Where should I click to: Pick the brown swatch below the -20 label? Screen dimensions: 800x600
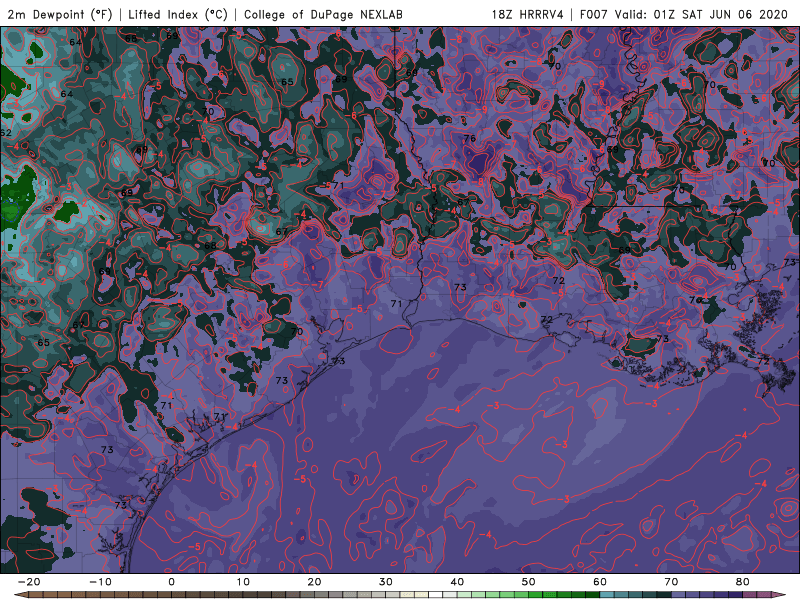(x=36, y=595)
